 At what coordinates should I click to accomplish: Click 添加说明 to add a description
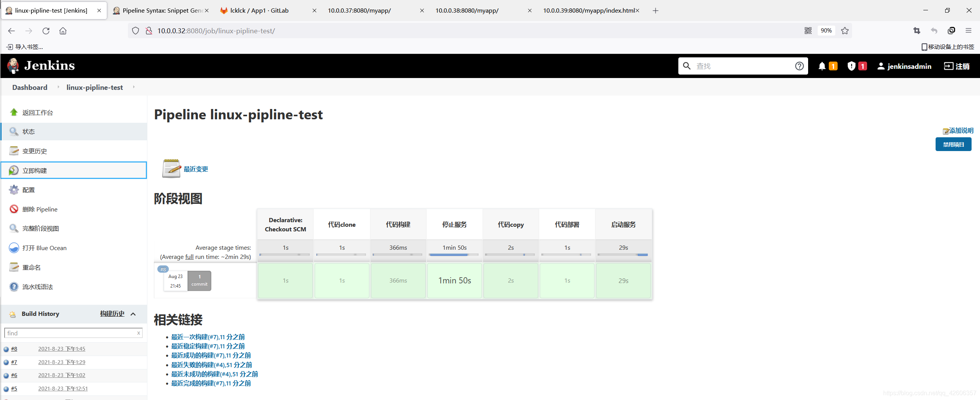coord(961,130)
